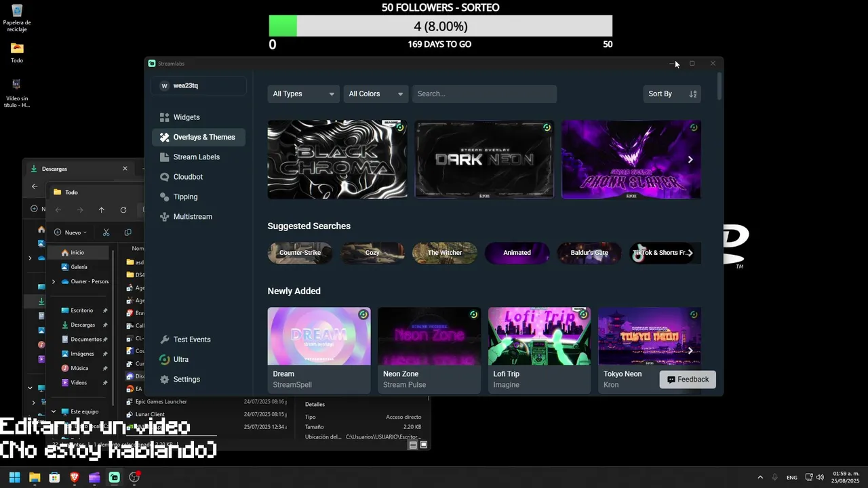Select Counter-Strike suggested search
This screenshot has height=488, width=868.
click(x=300, y=253)
